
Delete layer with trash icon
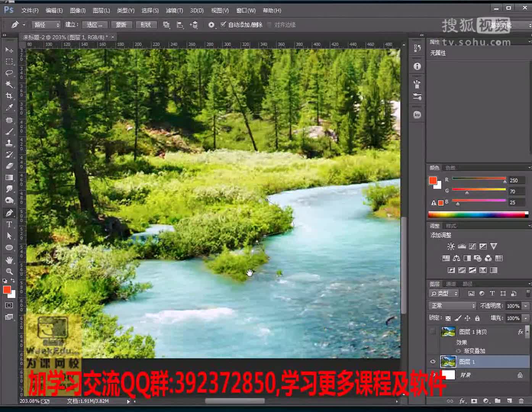(x=521, y=401)
